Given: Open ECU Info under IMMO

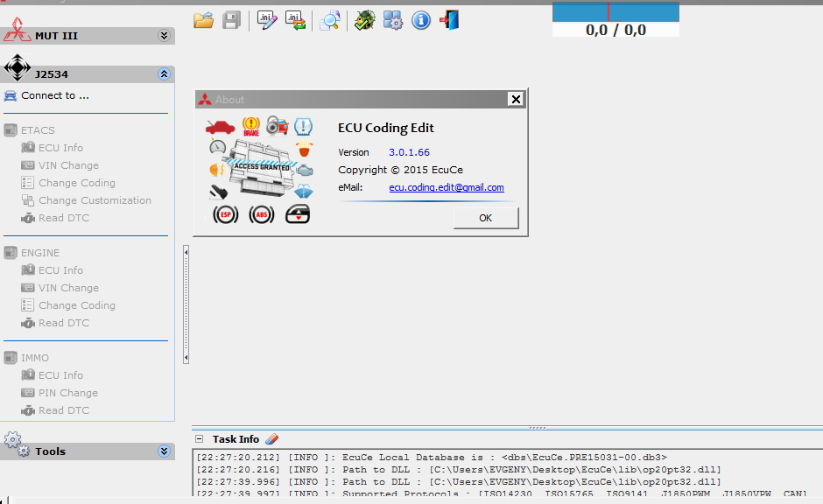Looking at the screenshot, I should click(x=60, y=375).
